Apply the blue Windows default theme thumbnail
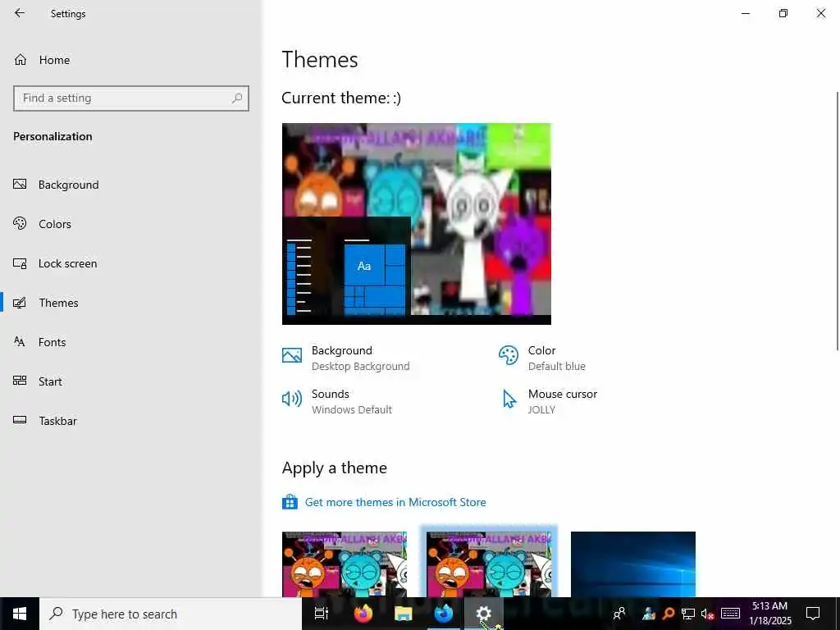The width and height of the screenshot is (840, 630). point(633,564)
